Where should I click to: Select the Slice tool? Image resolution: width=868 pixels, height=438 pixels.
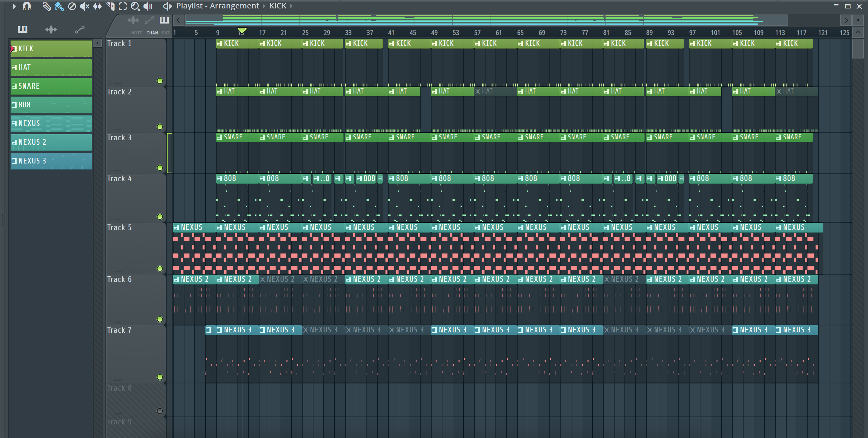pos(110,6)
